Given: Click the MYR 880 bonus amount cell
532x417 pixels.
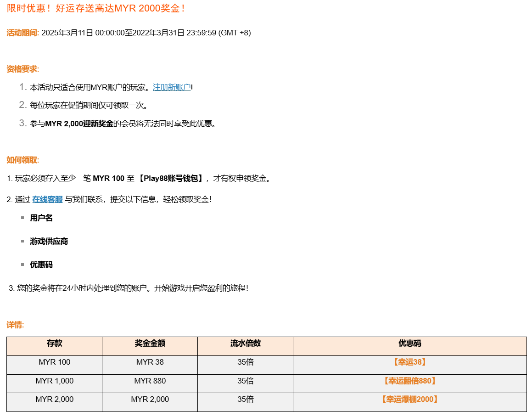Looking at the screenshot, I should pyautogui.click(x=150, y=381).
